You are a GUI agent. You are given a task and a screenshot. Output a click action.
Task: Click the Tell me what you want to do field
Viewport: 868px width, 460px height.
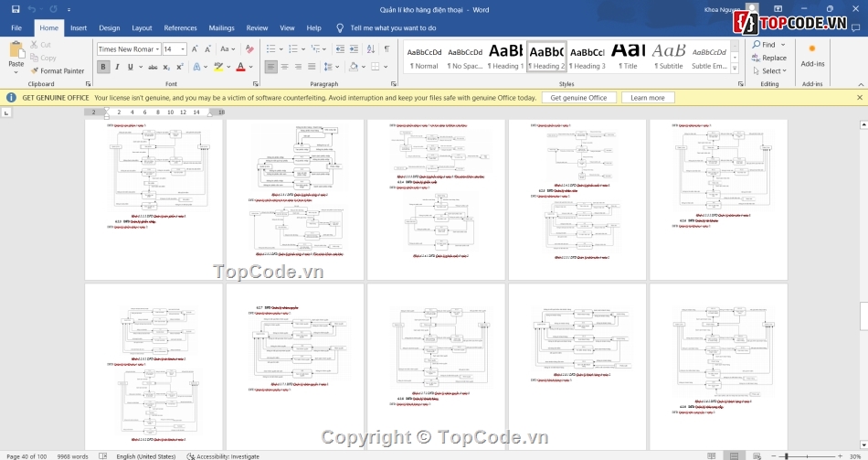pos(393,27)
